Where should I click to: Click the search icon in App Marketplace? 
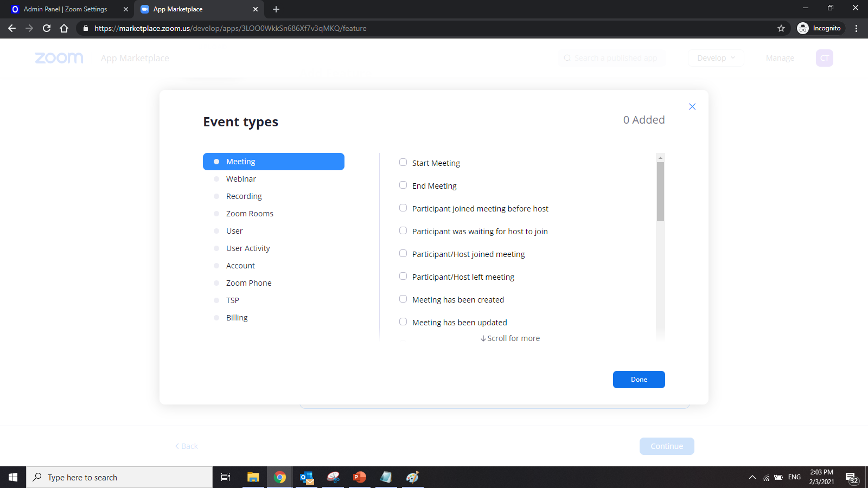tap(567, 58)
